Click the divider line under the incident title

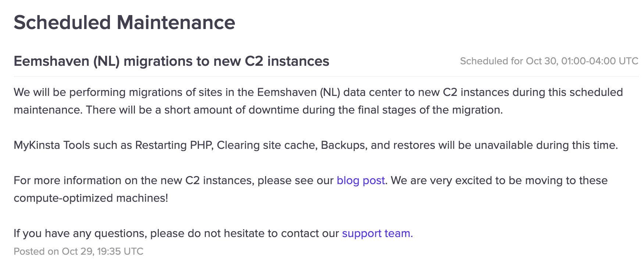[326, 76]
